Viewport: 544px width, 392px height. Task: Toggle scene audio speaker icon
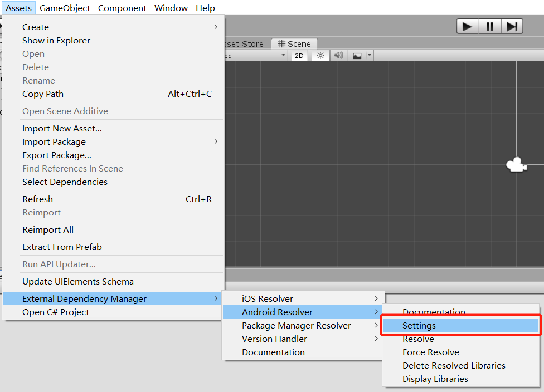point(338,56)
